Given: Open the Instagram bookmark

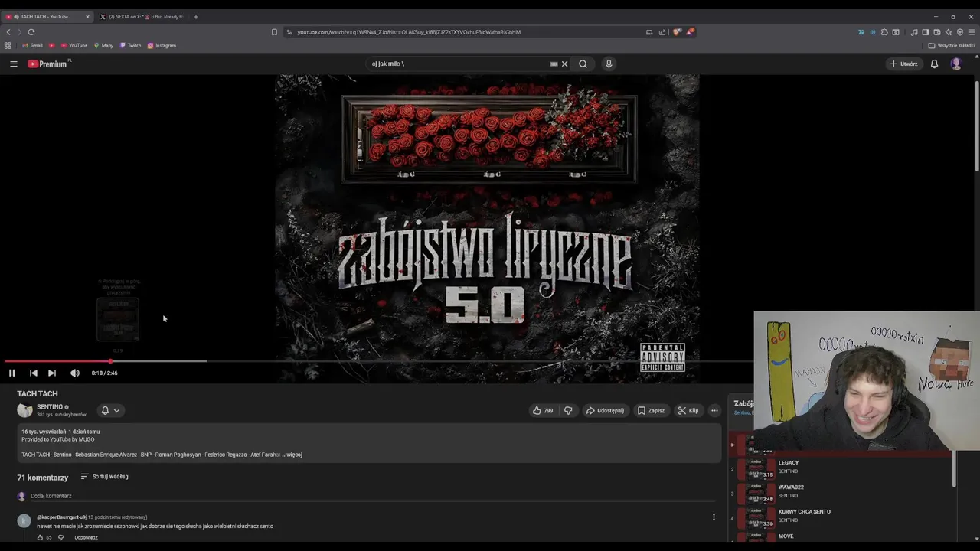Looking at the screenshot, I should [x=162, y=45].
